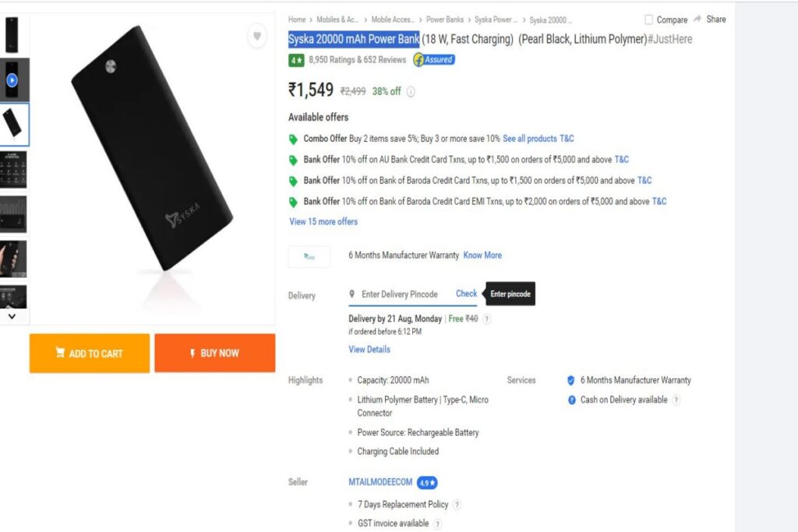Image resolution: width=798 pixels, height=532 pixels.
Task: Click the BUY NOW button
Action: point(215,353)
